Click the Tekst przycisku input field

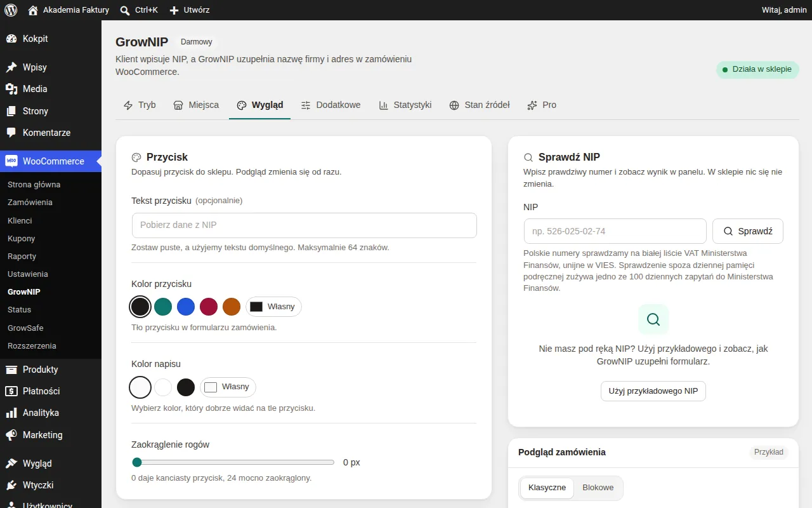pos(304,225)
